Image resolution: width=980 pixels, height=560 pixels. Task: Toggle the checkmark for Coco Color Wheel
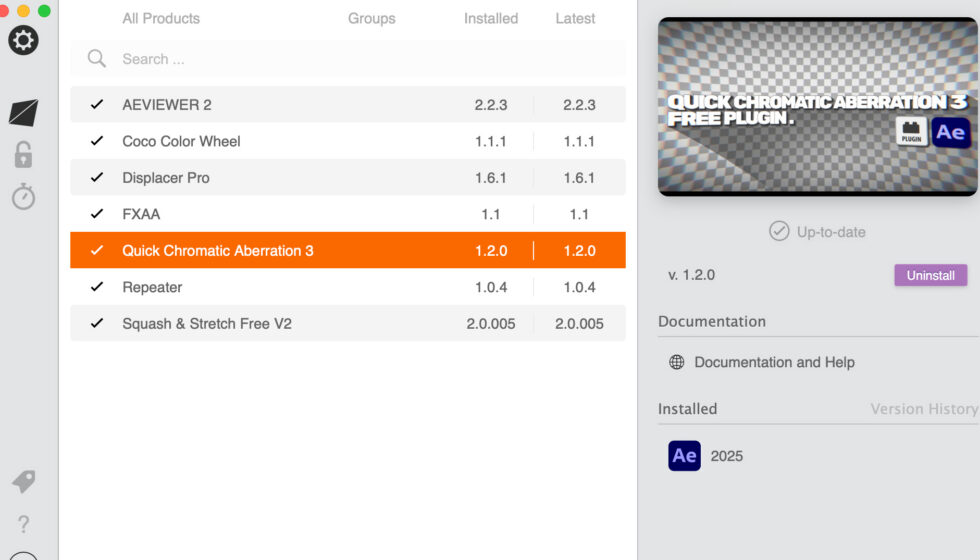(x=97, y=141)
